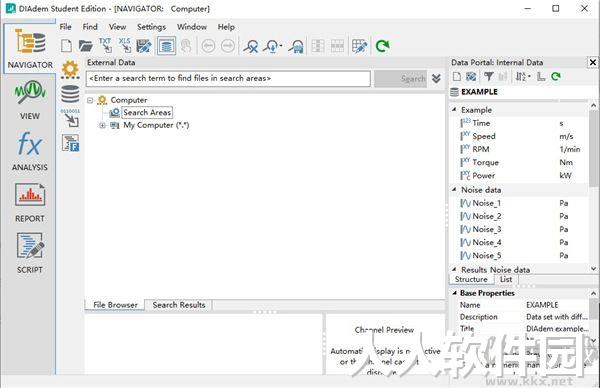Click the search term input field
This screenshot has height=388, width=600.
click(228, 78)
